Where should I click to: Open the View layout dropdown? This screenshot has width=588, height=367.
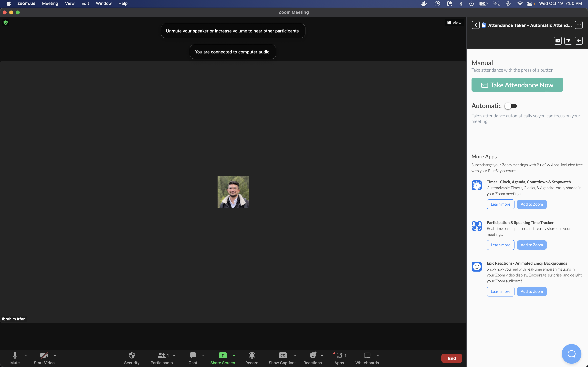454,23
